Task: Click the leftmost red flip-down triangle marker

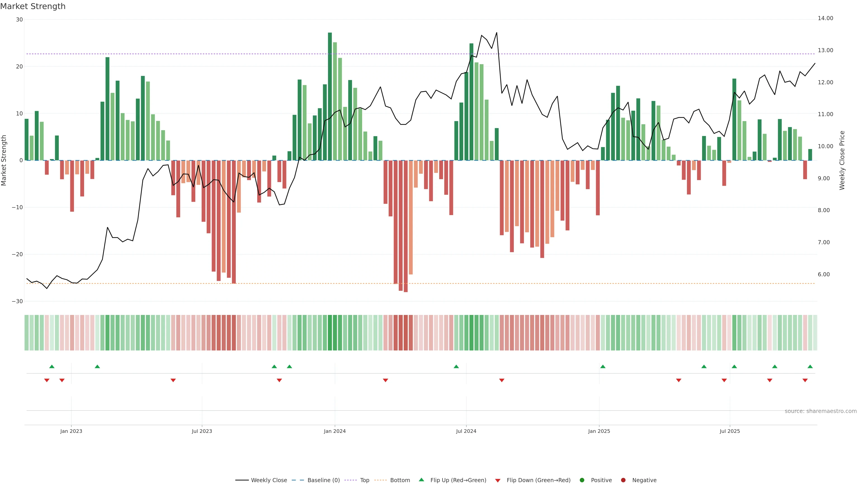Action: pos(47,380)
